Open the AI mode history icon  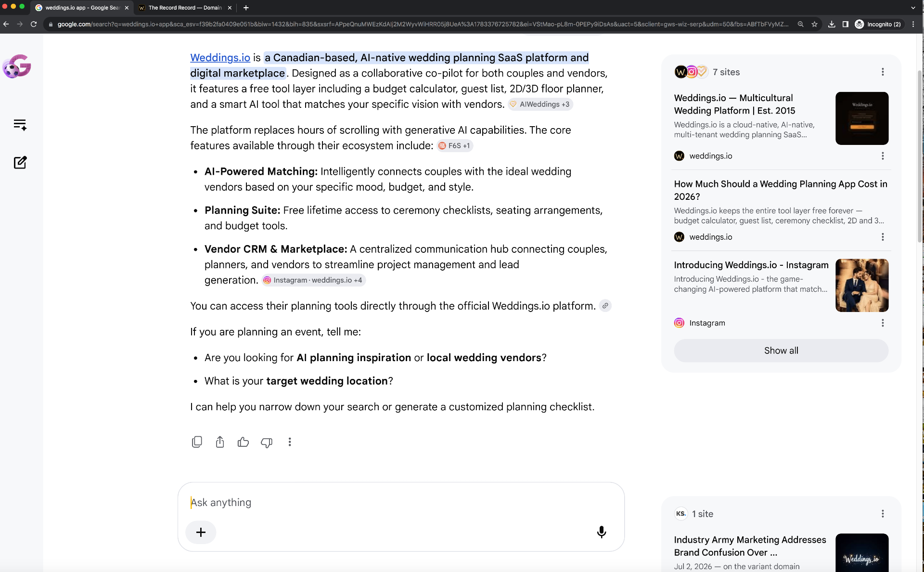(20, 125)
